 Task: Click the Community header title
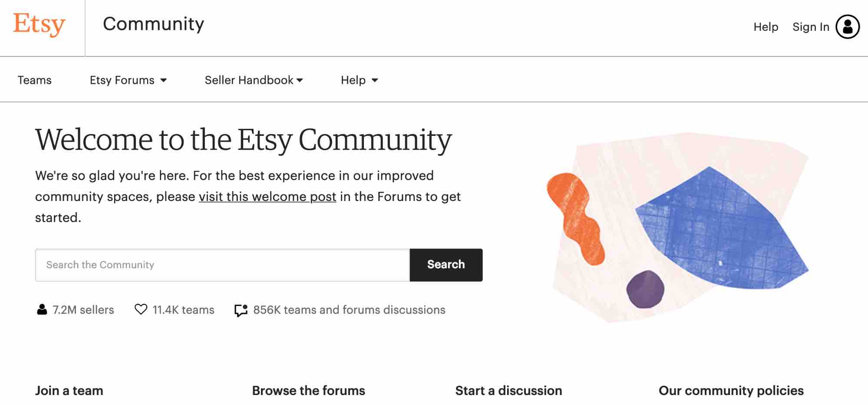pos(153,24)
